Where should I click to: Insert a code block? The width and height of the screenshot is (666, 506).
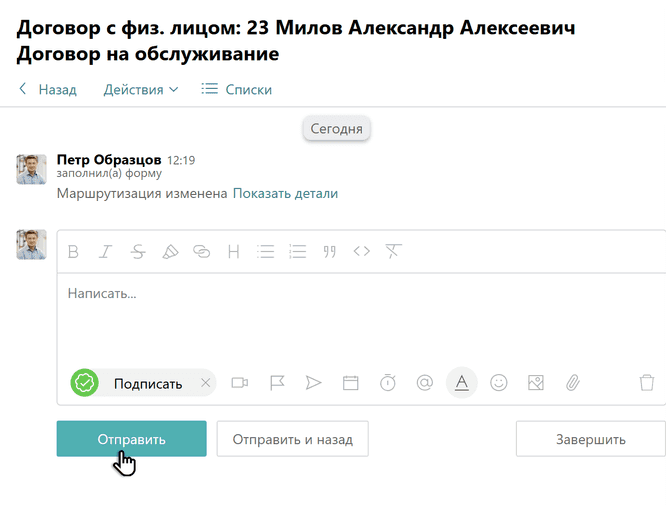point(362,252)
